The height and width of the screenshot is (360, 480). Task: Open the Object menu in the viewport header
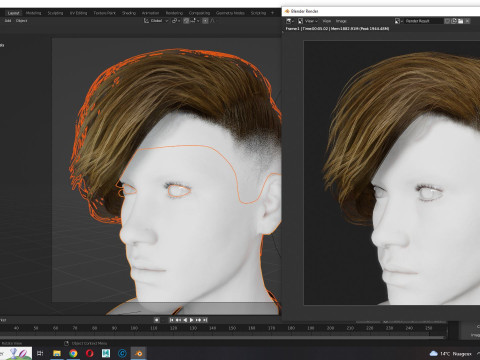[x=21, y=21]
